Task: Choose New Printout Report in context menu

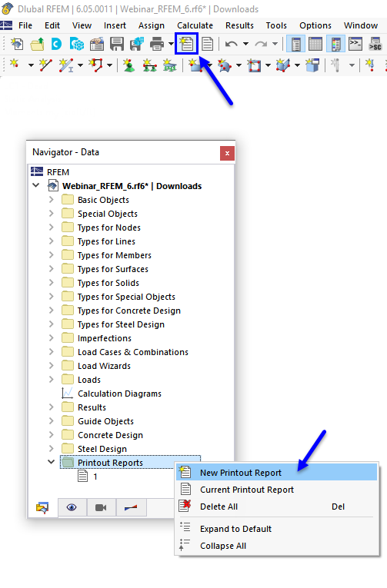Action: tap(277, 473)
